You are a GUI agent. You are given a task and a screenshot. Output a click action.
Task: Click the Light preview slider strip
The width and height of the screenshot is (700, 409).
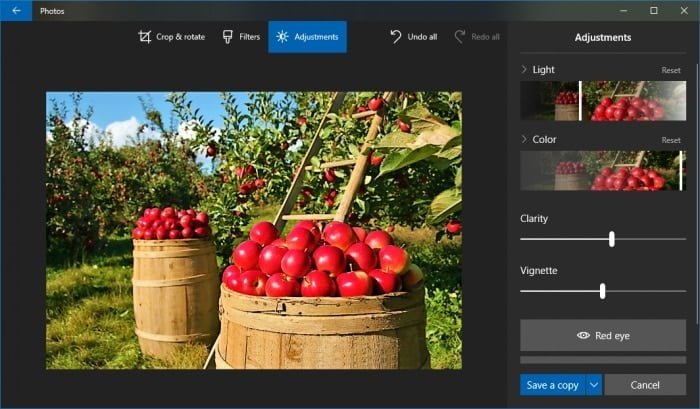603,101
